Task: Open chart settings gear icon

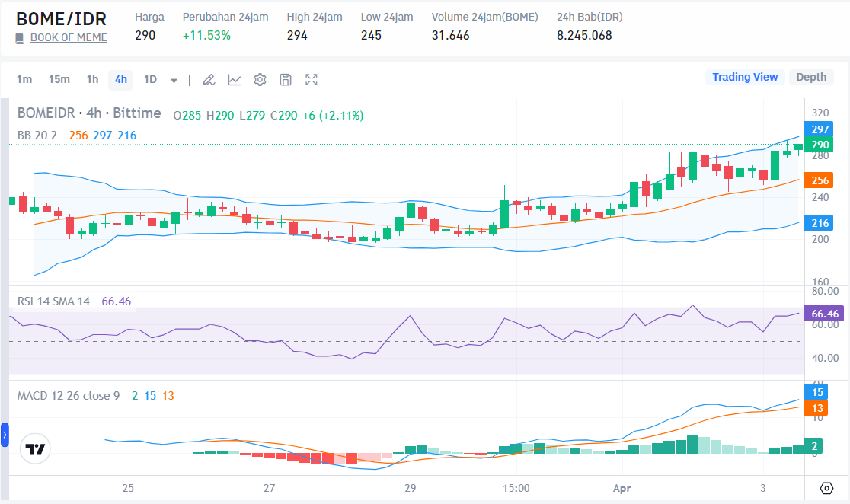Action: [x=260, y=80]
